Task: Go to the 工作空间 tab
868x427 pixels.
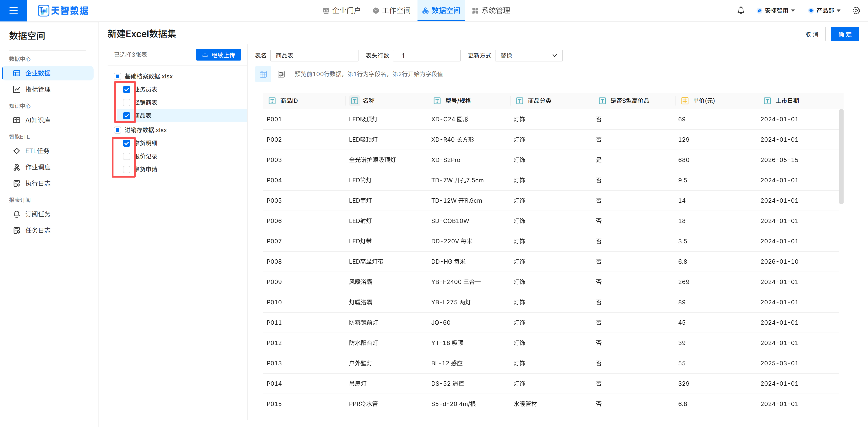Action: pyautogui.click(x=392, y=10)
